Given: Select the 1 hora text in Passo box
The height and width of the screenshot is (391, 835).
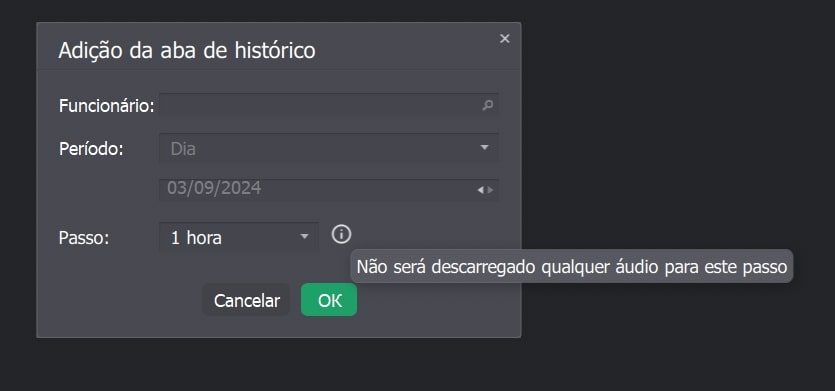Looking at the screenshot, I should click(x=196, y=238).
